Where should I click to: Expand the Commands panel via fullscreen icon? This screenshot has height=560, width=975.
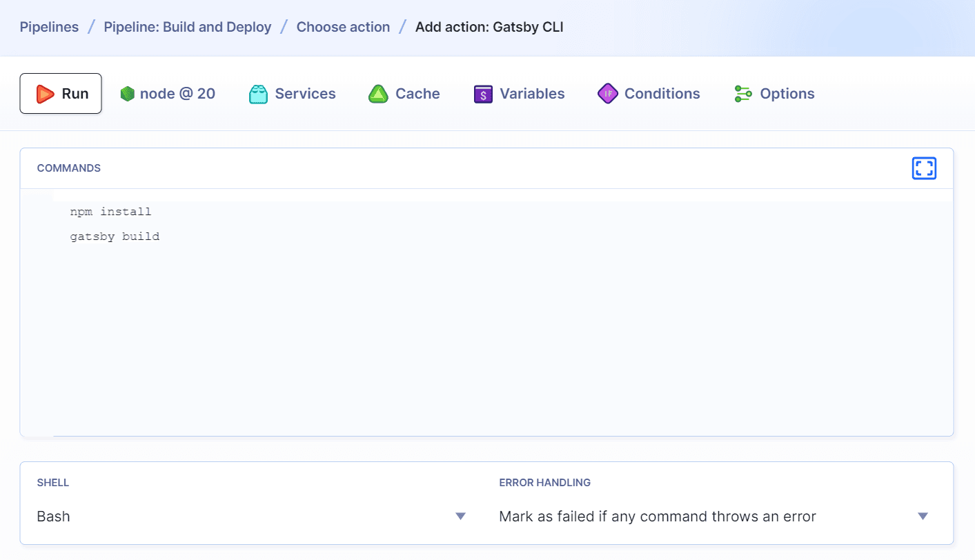pyautogui.click(x=924, y=168)
